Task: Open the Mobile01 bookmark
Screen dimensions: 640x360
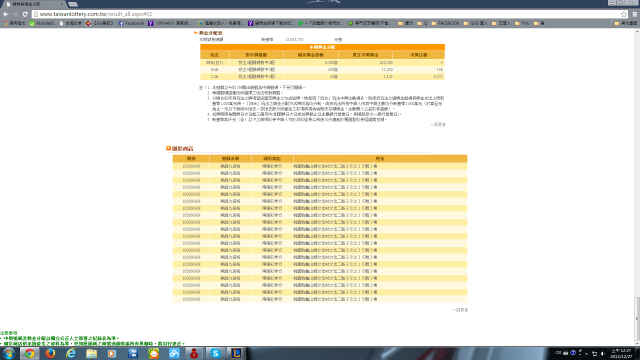Action: coord(42,23)
